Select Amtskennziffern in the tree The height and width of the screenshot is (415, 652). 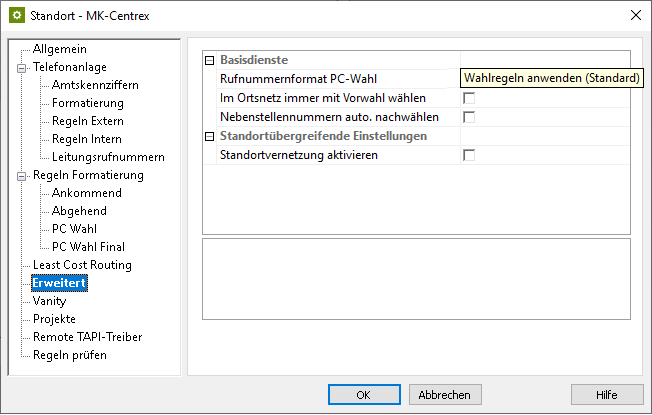click(x=95, y=85)
